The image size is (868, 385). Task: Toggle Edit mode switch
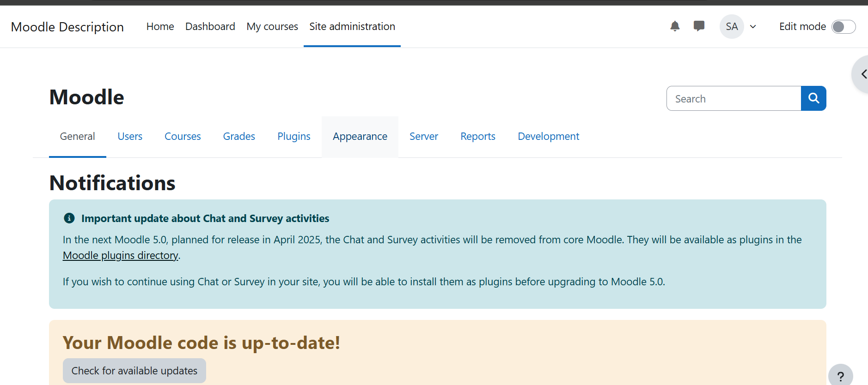click(x=844, y=27)
